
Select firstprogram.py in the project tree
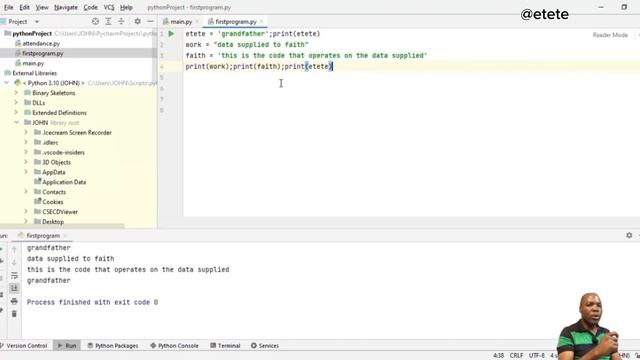pos(43,53)
